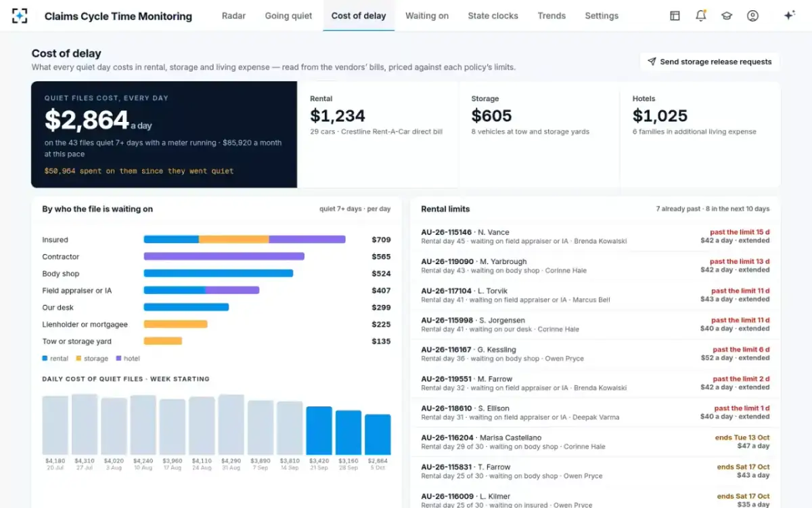This screenshot has height=508, width=812.
Task: Open claim AU-26-117104 L. Torvik
Action: (595, 295)
